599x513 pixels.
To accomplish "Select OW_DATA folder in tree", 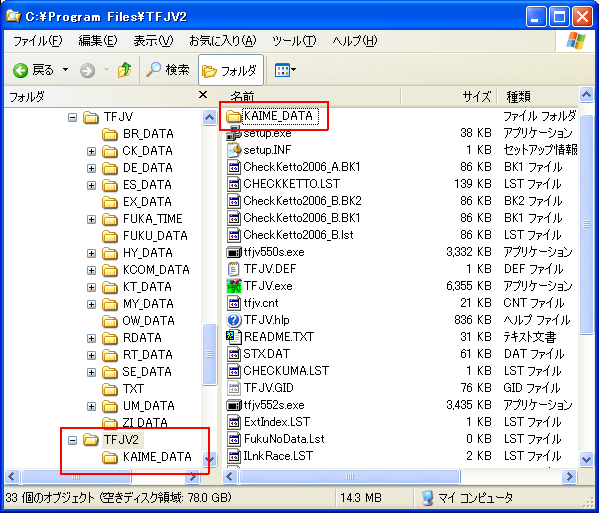I will 148,320.
